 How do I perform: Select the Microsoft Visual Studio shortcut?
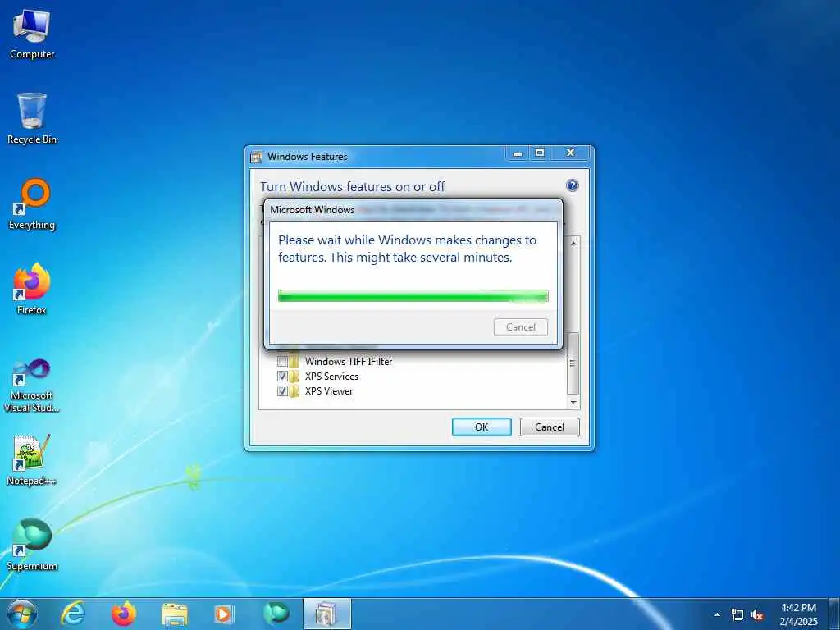click(x=32, y=386)
